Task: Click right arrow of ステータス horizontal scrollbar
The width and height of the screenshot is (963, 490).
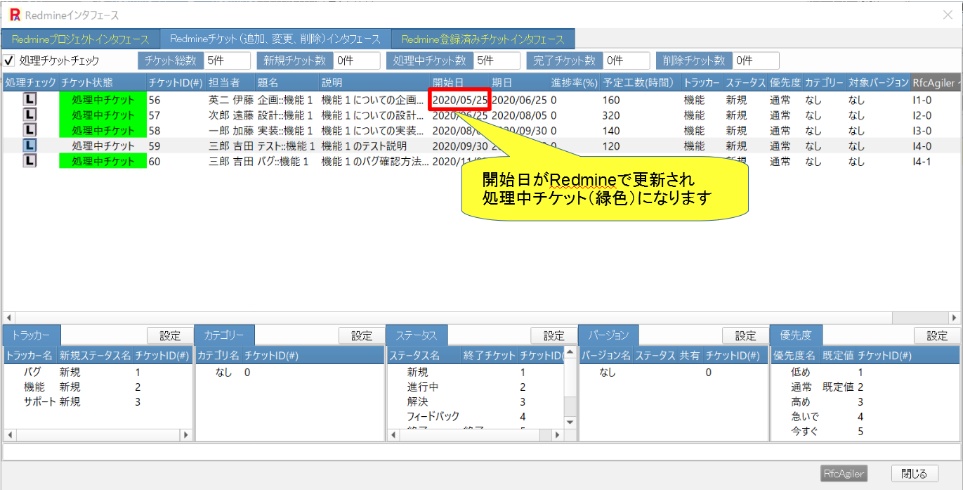Action: click(x=558, y=435)
